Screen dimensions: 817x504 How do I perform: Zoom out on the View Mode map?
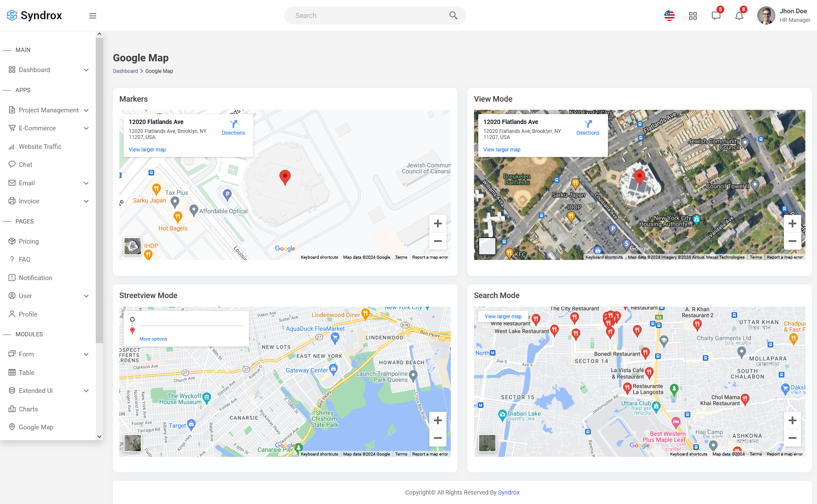click(793, 241)
